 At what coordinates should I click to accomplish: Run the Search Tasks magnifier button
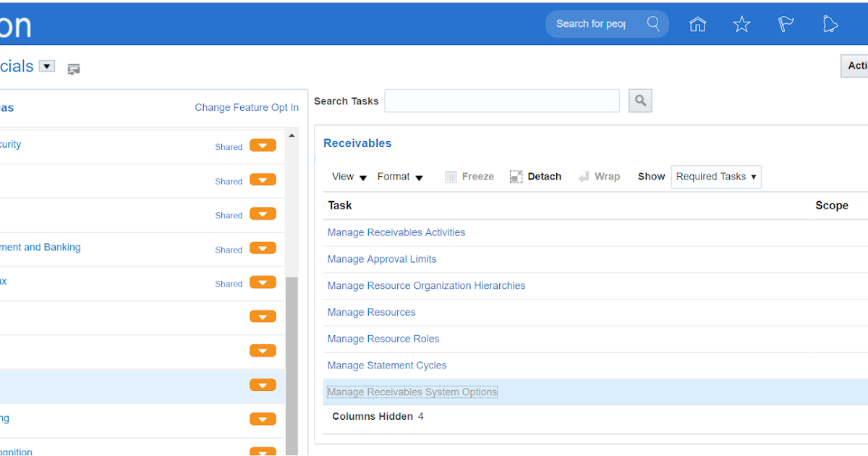(639, 100)
